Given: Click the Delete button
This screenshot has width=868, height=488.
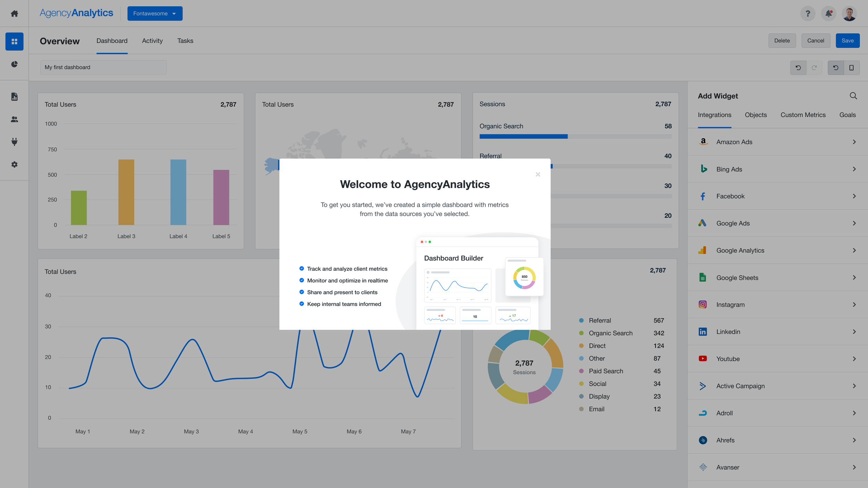Looking at the screenshot, I should pyautogui.click(x=782, y=41).
